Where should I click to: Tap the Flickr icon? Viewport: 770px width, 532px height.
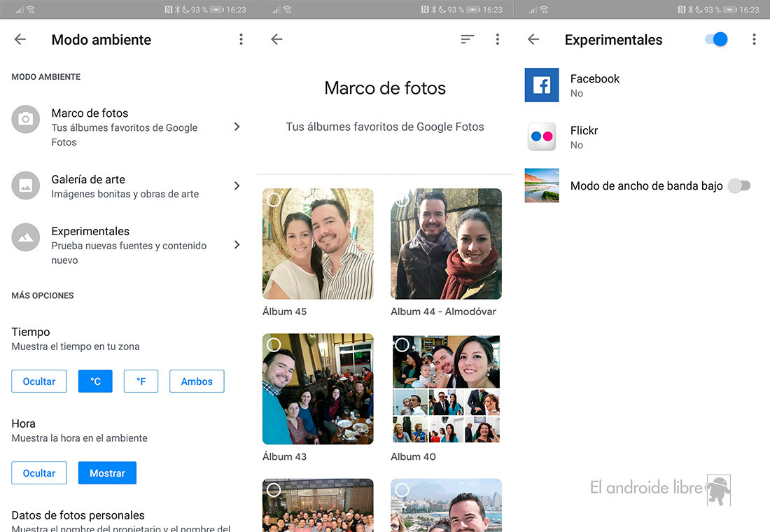click(542, 137)
